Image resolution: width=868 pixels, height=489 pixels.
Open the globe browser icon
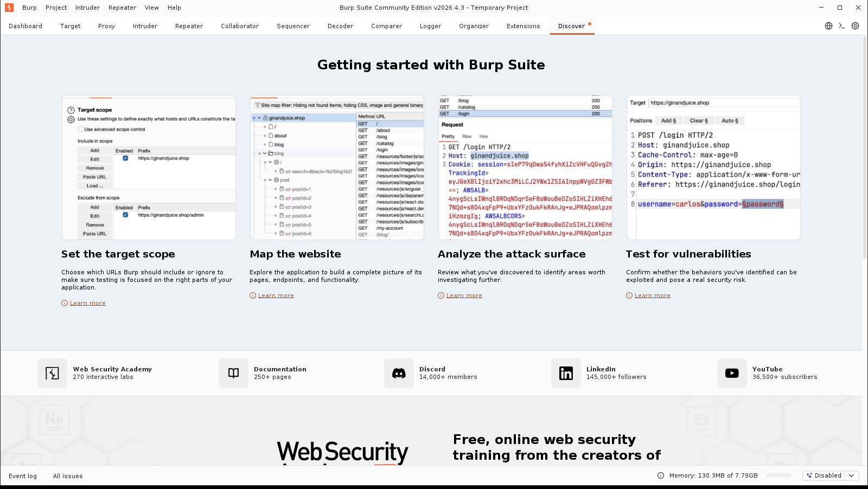click(828, 25)
